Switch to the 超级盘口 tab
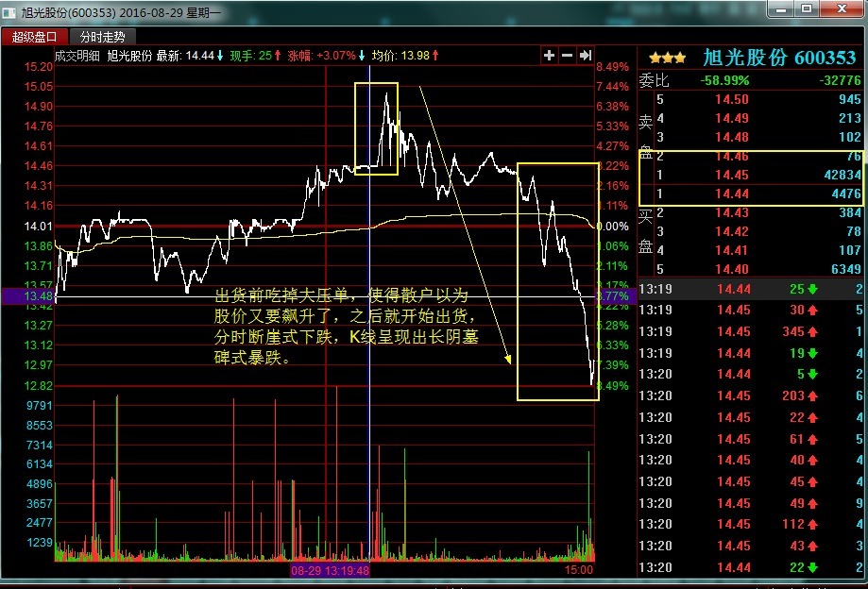 click(x=34, y=37)
